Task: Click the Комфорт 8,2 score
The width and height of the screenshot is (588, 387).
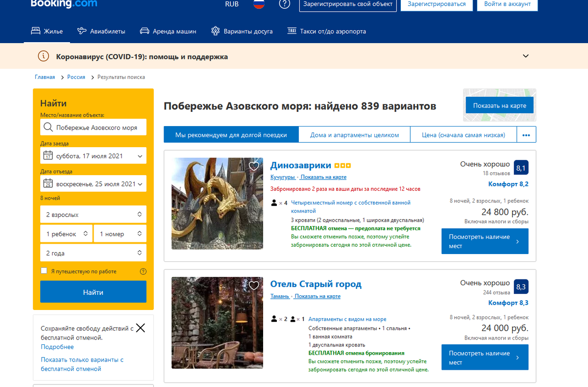Action: point(508,184)
